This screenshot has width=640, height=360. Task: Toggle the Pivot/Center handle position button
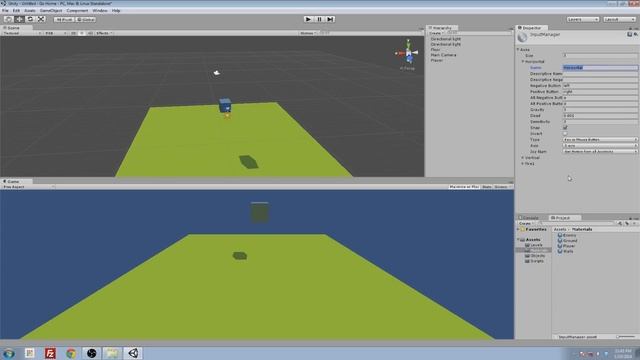pos(64,20)
